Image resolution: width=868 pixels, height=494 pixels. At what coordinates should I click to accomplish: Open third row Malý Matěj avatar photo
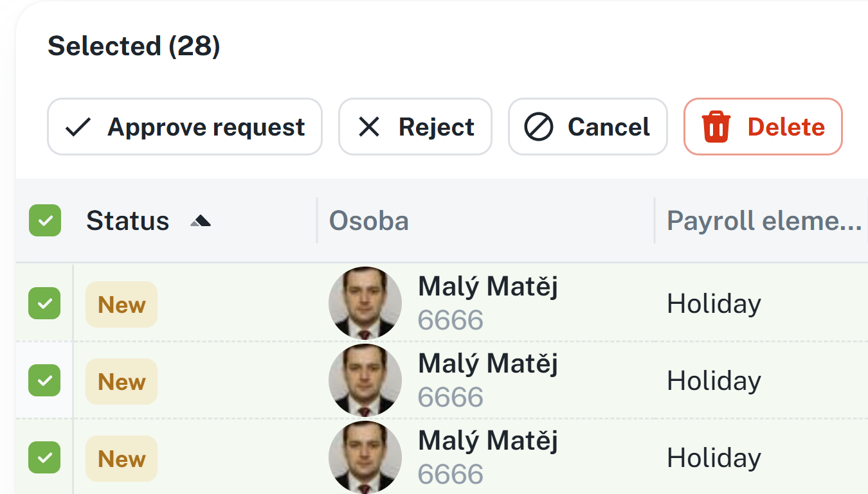365,457
